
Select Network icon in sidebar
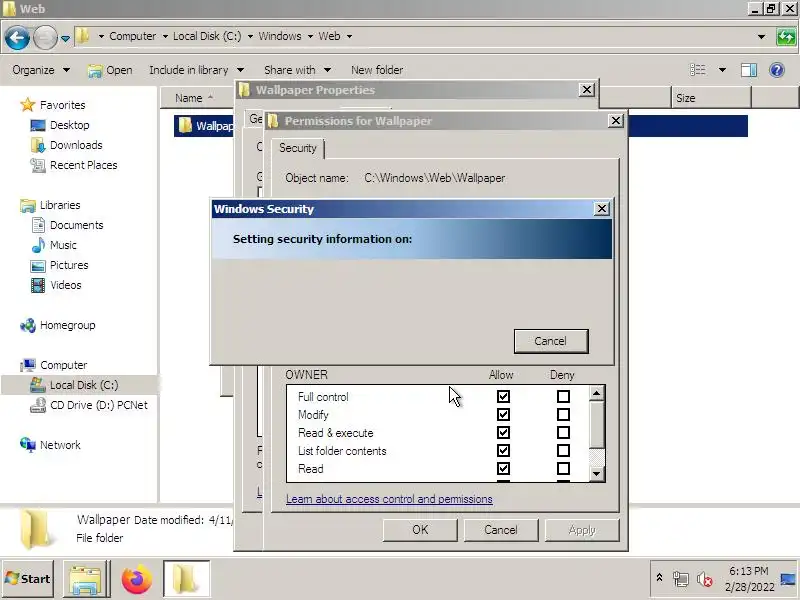click(28, 445)
